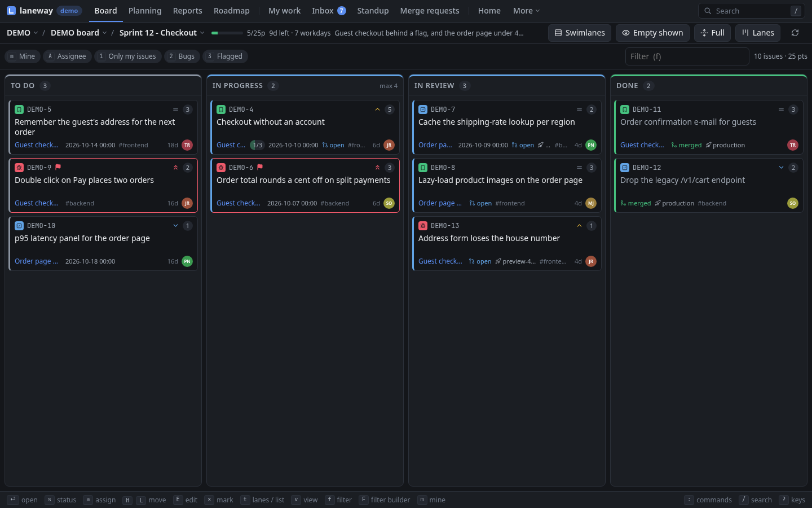Refresh the board with the reload icon
The width and height of the screenshot is (812, 508).
pyautogui.click(x=795, y=33)
